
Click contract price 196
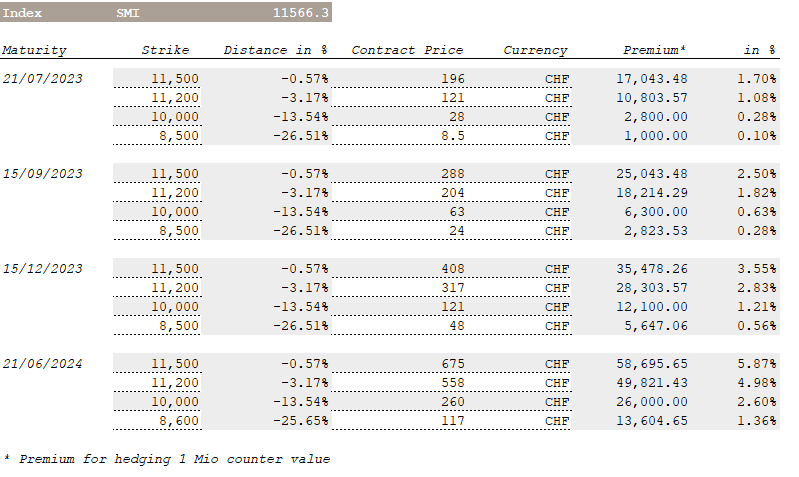click(452, 79)
